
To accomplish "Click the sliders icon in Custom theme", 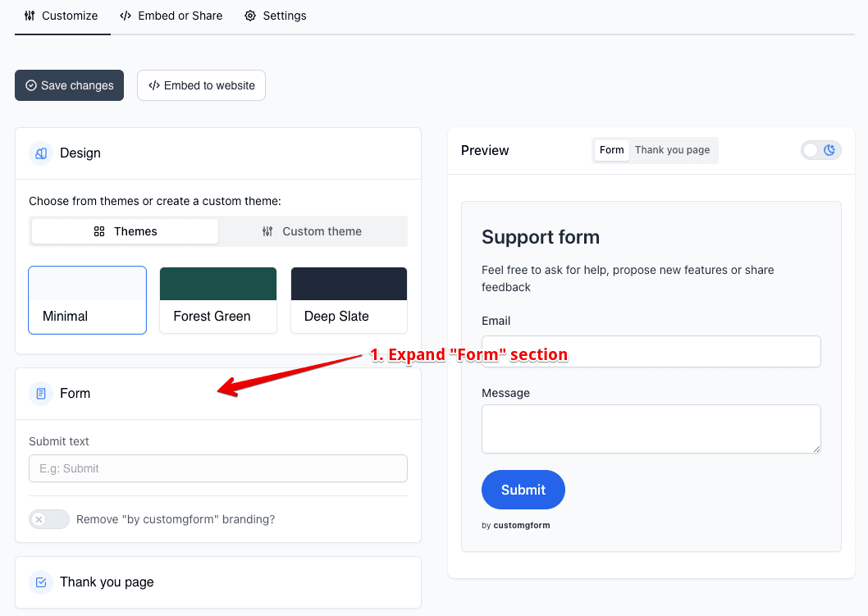I will point(267,231).
